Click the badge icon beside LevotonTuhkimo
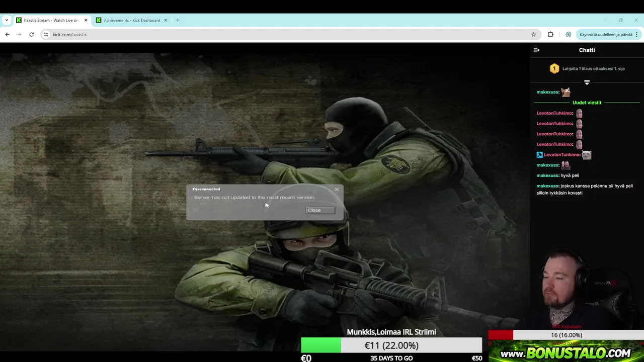This screenshot has height=362, width=644. click(x=539, y=155)
